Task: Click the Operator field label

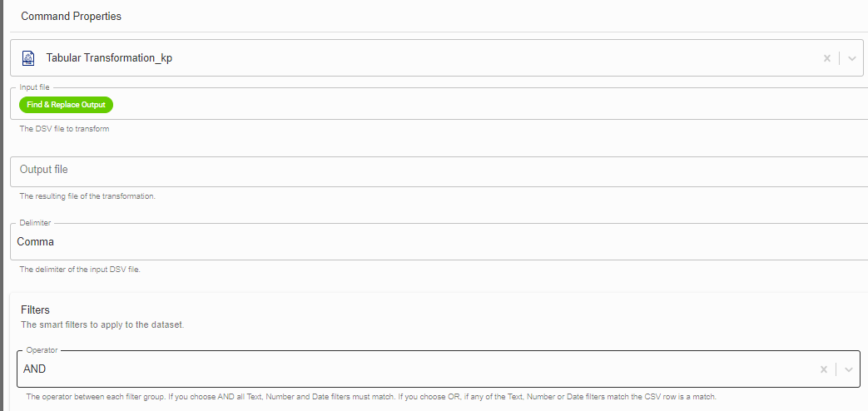Action: pos(42,350)
